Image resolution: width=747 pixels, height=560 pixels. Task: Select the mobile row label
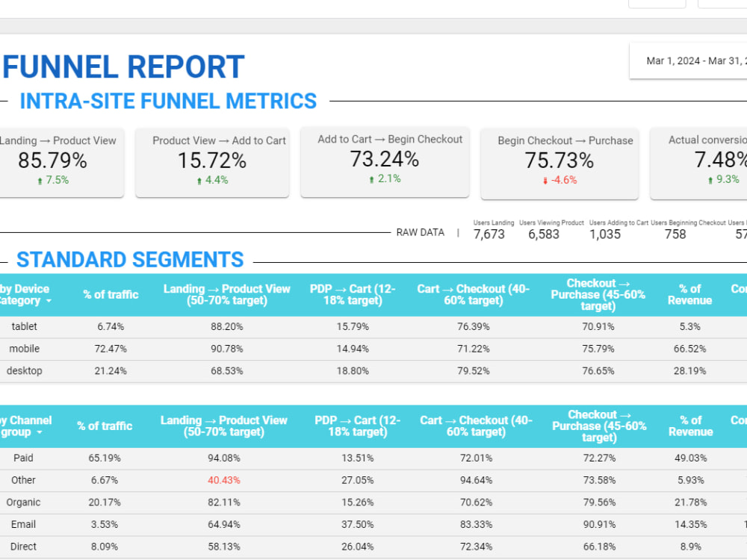[x=25, y=349]
